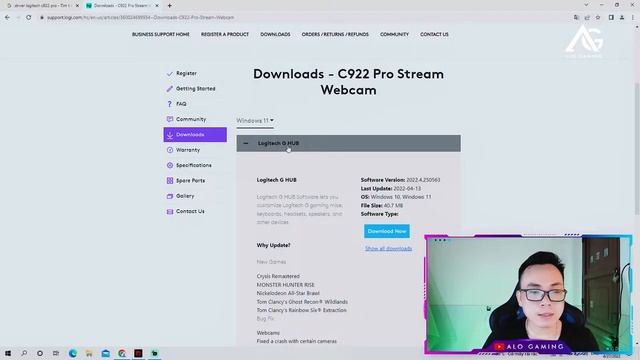The height and width of the screenshot is (360, 640).
Task: Open the Mail app on the taskbar
Action: click(105, 353)
